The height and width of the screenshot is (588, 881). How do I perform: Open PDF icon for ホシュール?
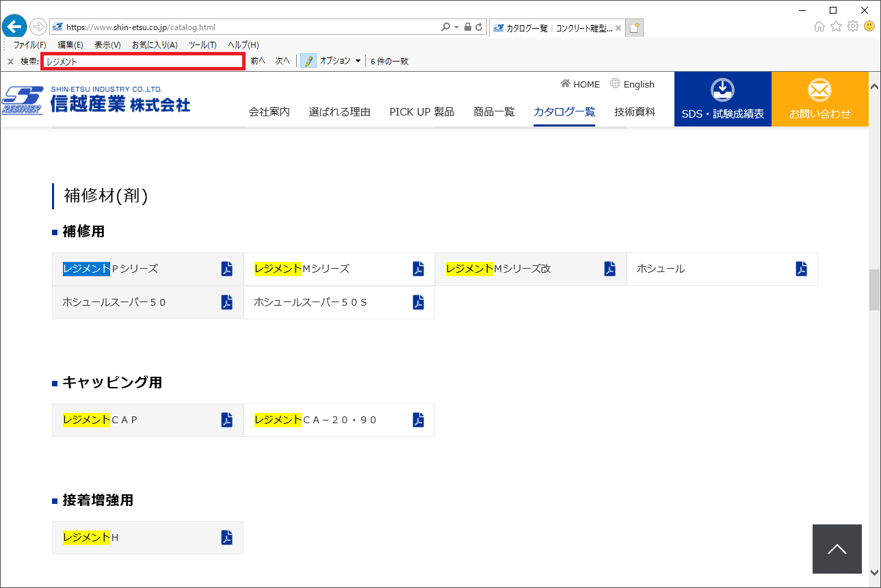(x=802, y=269)
